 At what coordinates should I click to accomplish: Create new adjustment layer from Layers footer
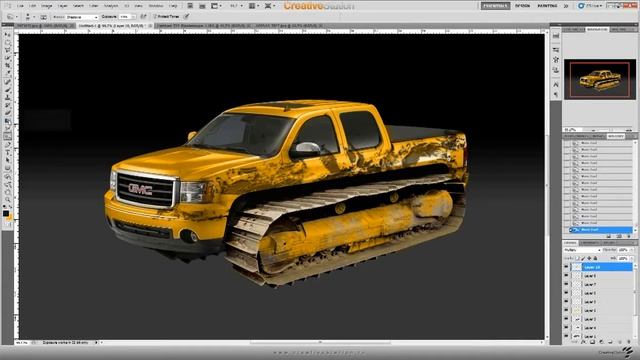tap(601, 341)
